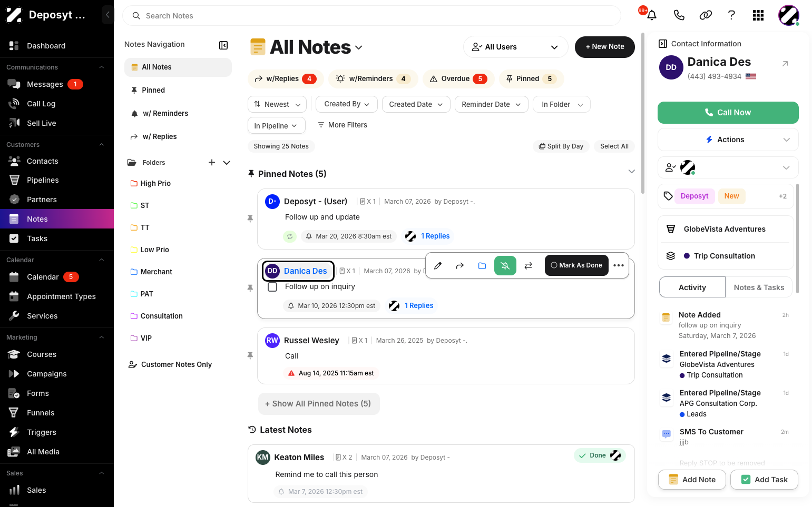Open the help question mark icon
This screenshot has height=507, width=812.
point(731,15)
